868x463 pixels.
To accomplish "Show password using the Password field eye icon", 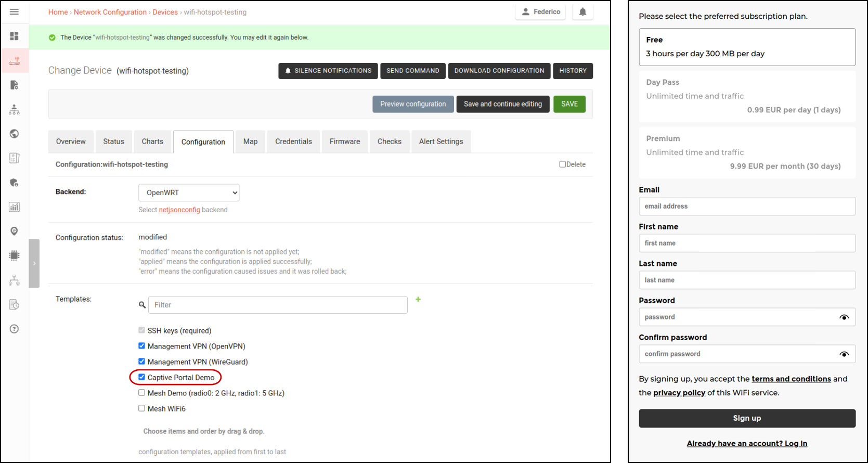I will tap(844, 317).
